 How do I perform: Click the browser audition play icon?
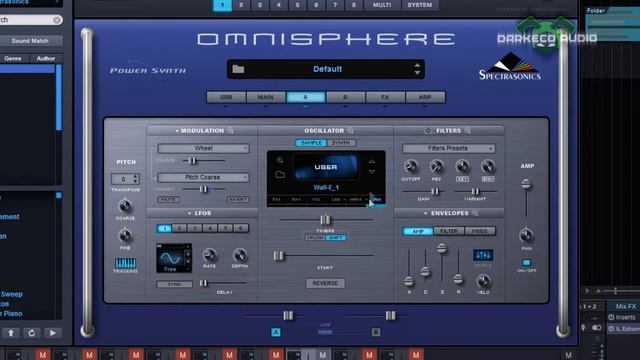53,333
